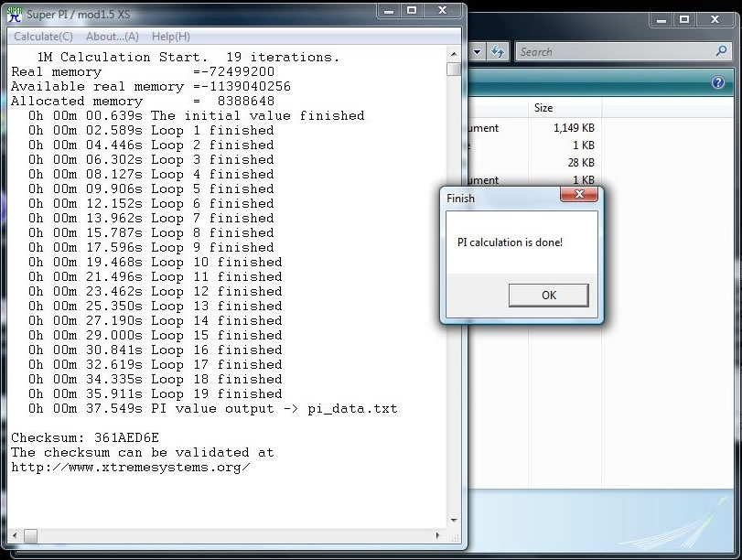Click the 'Available real memory' line
The image size is (742, 560).
tap(150, 87)
